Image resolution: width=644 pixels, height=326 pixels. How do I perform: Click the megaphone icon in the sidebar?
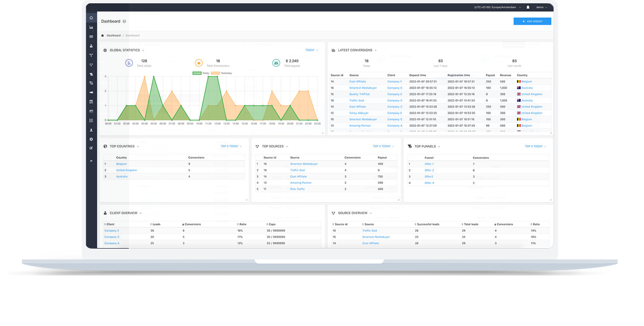(91, 92)
